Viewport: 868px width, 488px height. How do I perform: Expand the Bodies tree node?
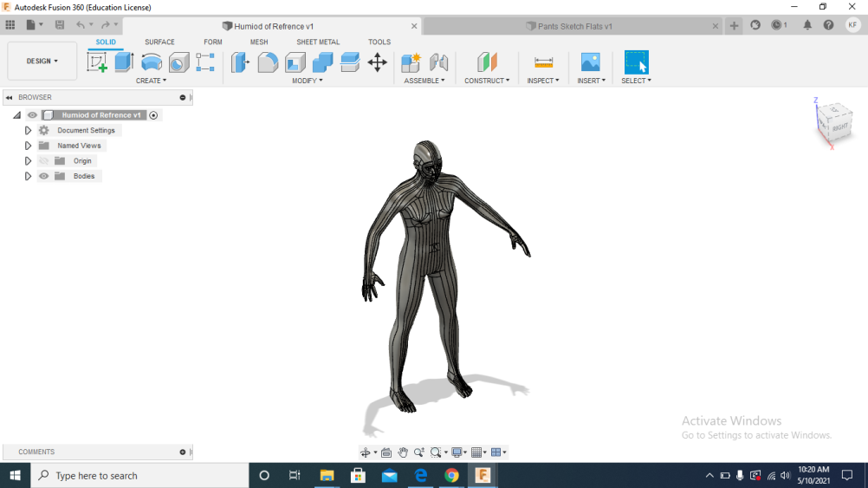tap(28, 176)
